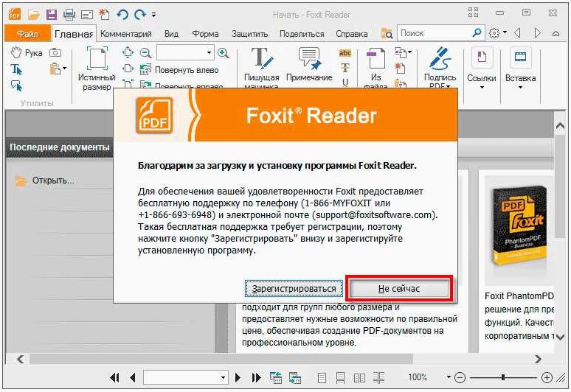Open the page number dropdown in status bar
Screen dimensions: 571x392
click(224, 378)
